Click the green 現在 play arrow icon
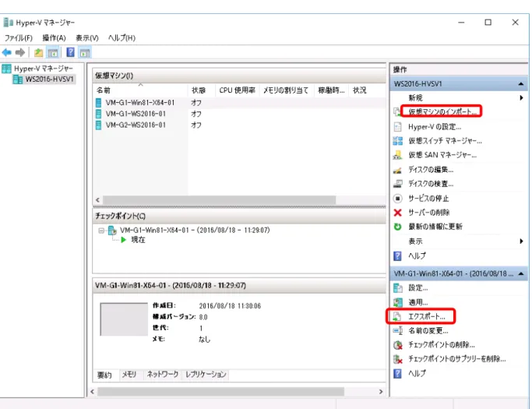 coord(124,240)
